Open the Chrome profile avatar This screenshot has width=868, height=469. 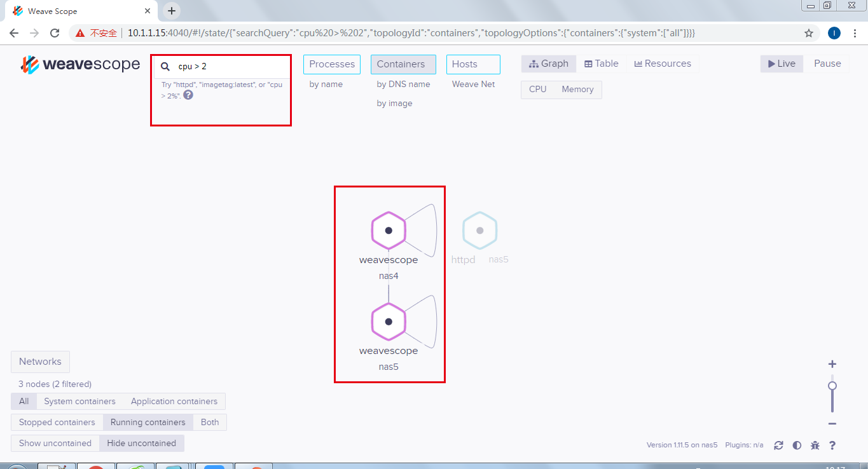pyautogui.click(x=834, y=33)
